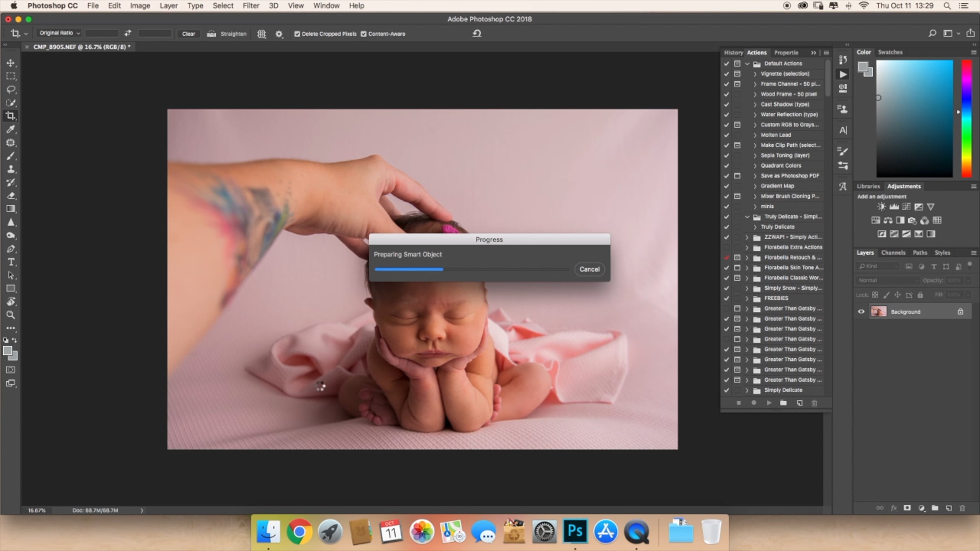Cancel the Preparing Smart Object progress
Viewport: 980px width, 551px height.
pos(589,269)
